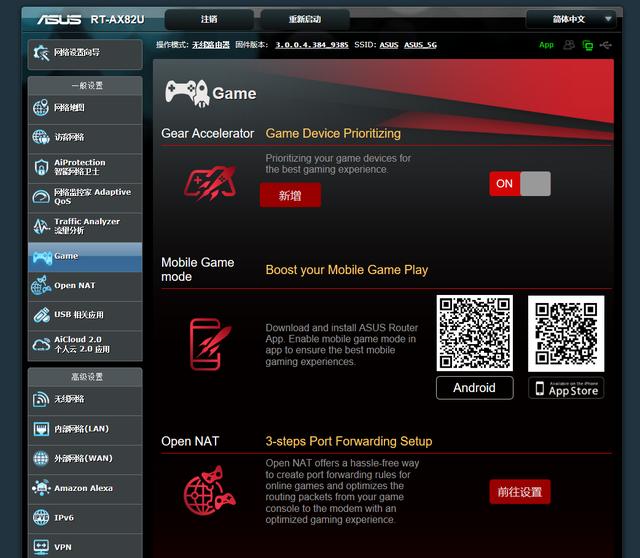Screen dimensions: 640x558
Task: Click the VPN monitor icon
Action: [41, 547]
